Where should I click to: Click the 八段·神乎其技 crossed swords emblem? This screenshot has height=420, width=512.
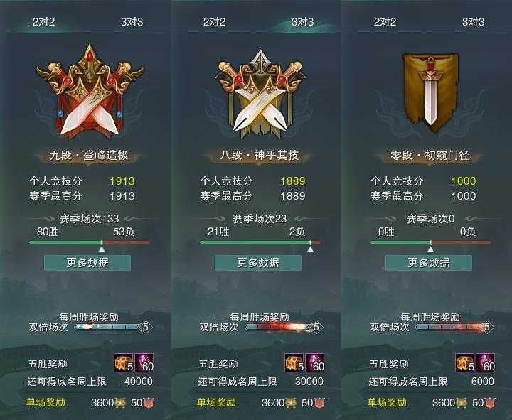coord(260,95)
